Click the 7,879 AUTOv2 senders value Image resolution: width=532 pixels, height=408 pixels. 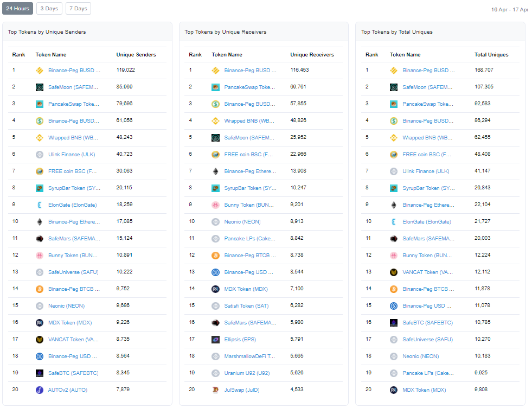[123, 390]
